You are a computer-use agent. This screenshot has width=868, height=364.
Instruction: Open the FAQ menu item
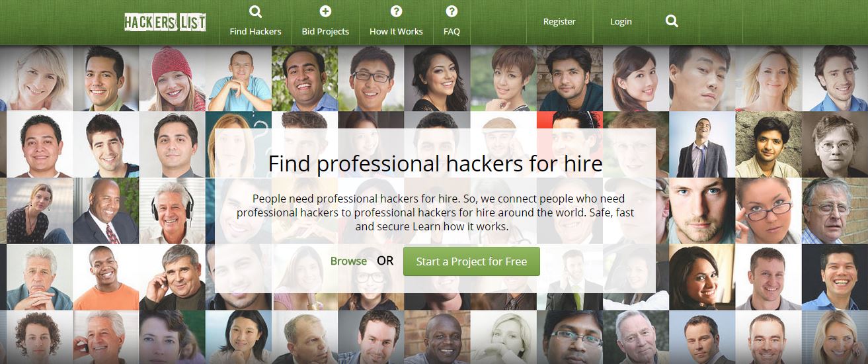[452, 31]
